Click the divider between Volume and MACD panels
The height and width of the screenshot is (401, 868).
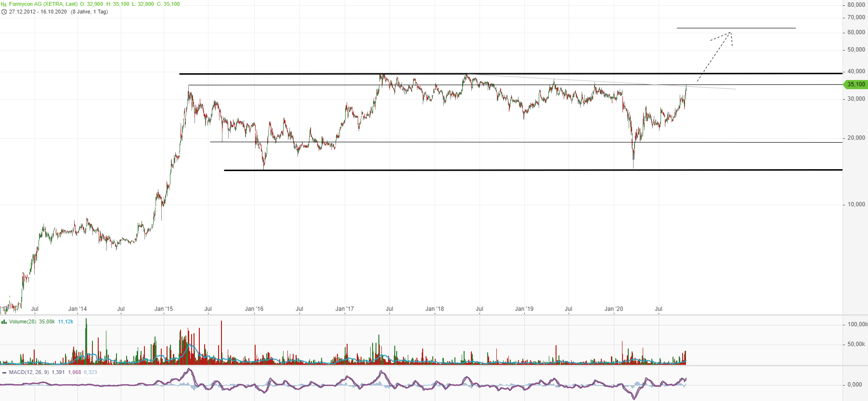coord(433,366)
